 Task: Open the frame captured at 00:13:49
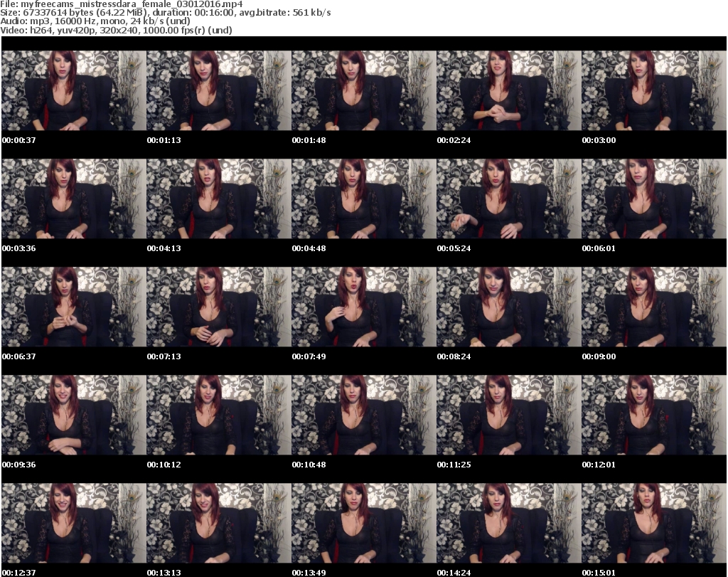pos(363,524)
